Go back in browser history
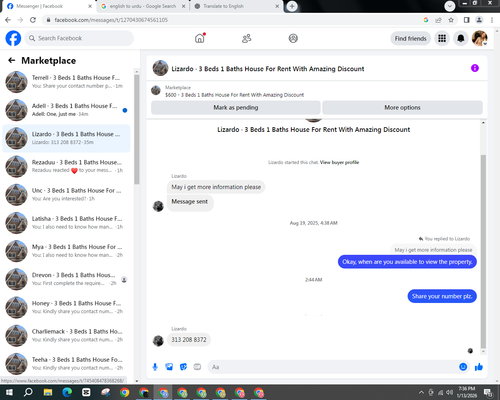This screenshot has width=500, height=400. coord(8,20)
